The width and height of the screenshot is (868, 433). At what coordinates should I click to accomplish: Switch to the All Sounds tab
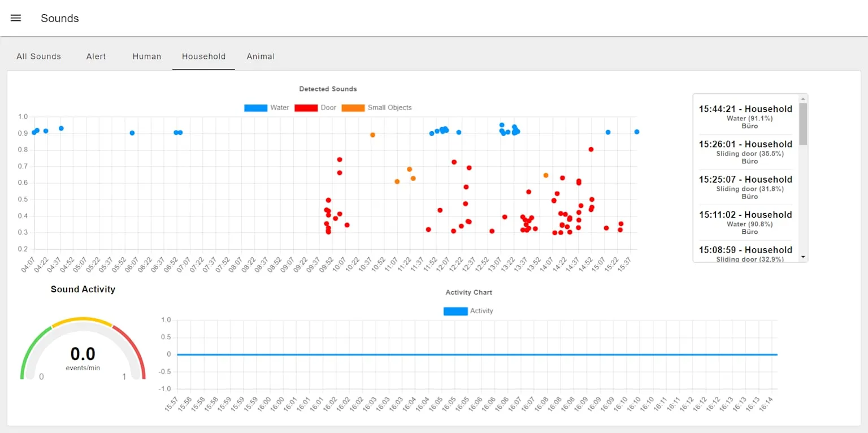pyautogui.click(x=38, y=57)
